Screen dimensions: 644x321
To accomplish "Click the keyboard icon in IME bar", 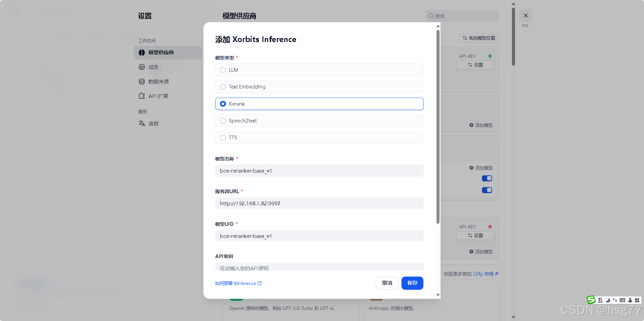I will click(622, 300).
